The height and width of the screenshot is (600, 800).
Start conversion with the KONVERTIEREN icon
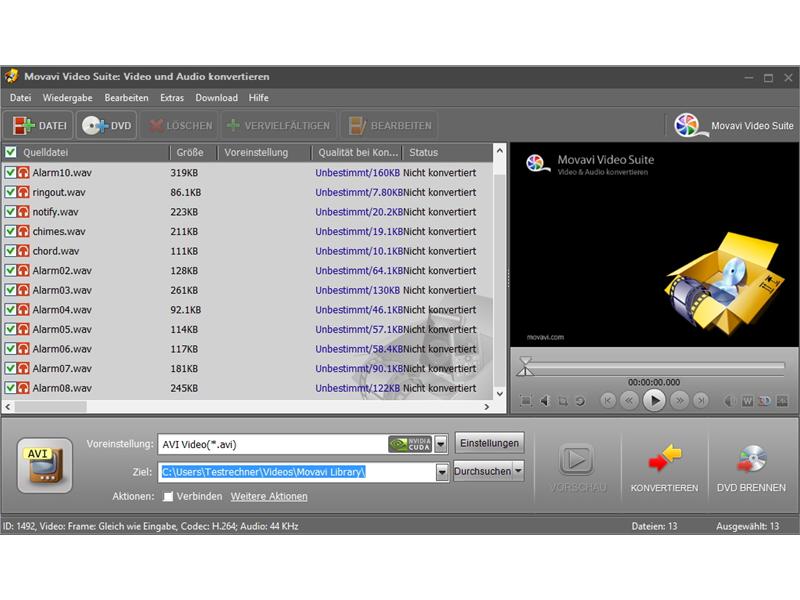coord(665,457)
